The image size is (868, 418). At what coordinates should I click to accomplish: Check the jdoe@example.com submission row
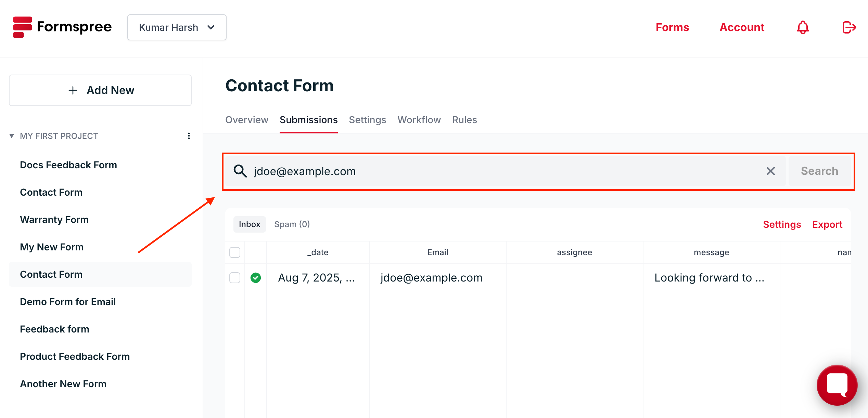(235, 278)
